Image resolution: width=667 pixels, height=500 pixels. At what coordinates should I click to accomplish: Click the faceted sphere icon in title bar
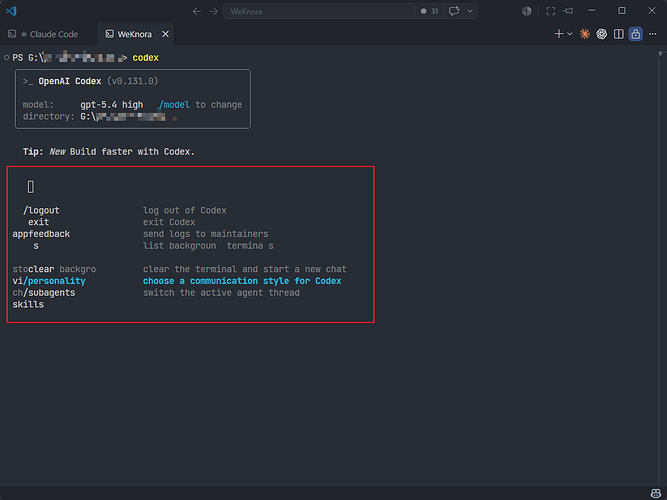(527, 11)
